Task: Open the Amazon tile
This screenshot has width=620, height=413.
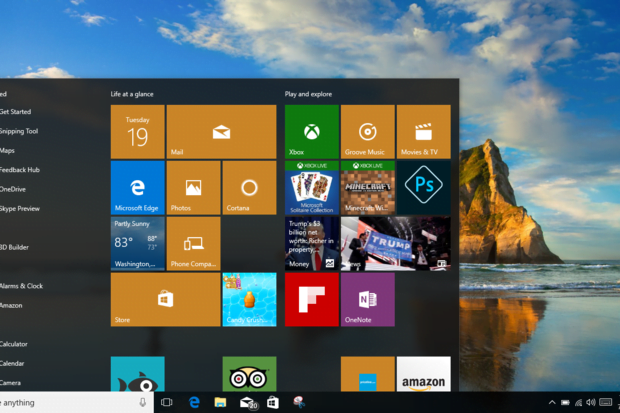Action: coord(423,374)
